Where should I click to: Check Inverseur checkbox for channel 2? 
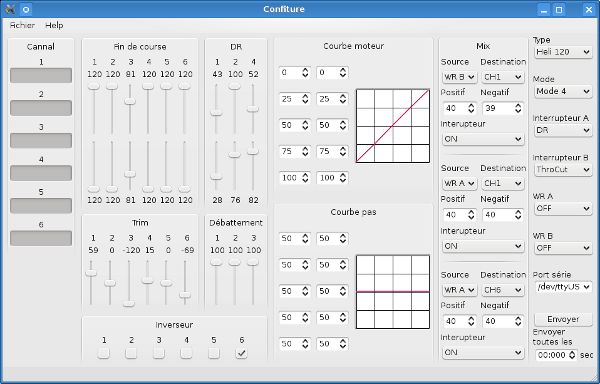pos(131,353)
